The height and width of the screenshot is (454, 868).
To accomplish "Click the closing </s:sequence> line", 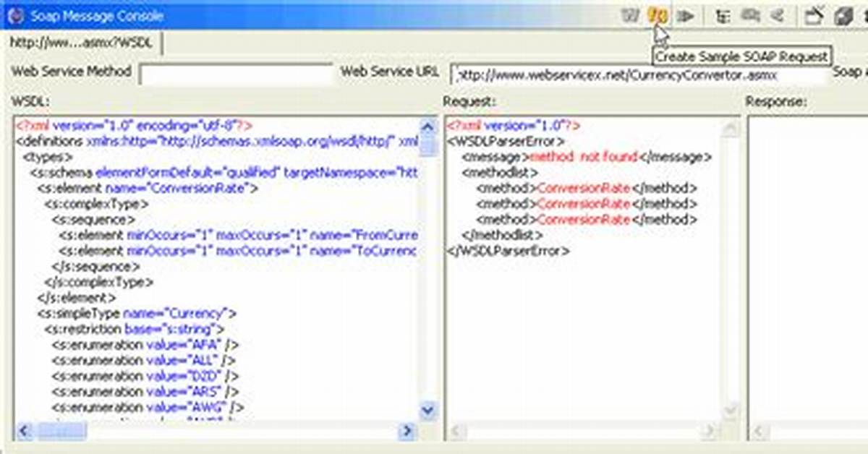I will 96,267.
